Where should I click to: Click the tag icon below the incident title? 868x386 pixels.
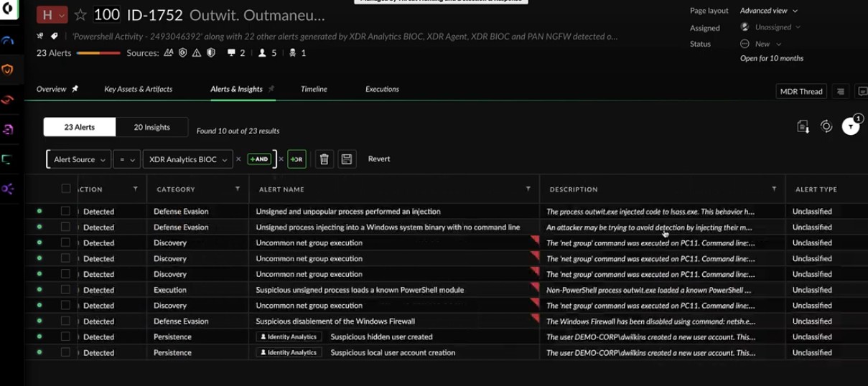[x=55, y=36]
